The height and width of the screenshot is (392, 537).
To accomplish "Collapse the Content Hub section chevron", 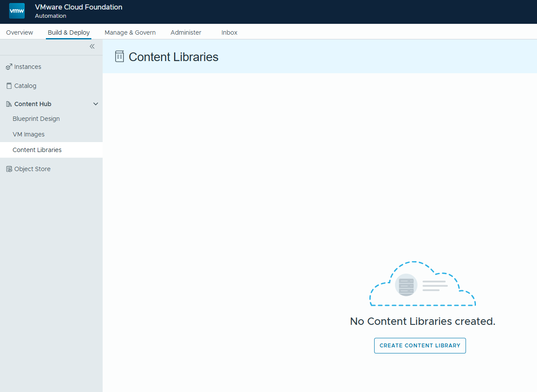I will 96,104.
